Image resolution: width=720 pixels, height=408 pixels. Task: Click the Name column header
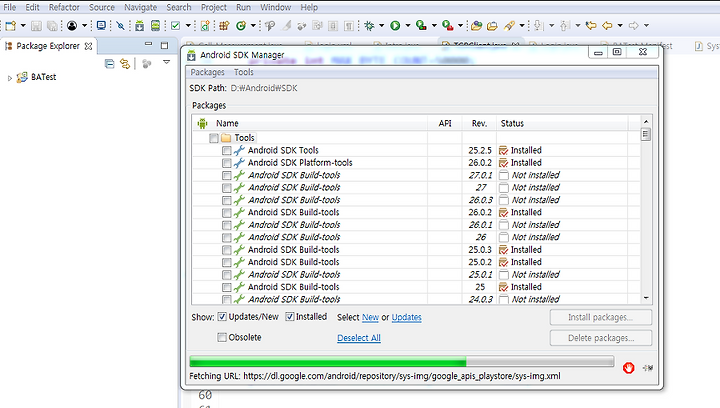click(x=310, y=123)
